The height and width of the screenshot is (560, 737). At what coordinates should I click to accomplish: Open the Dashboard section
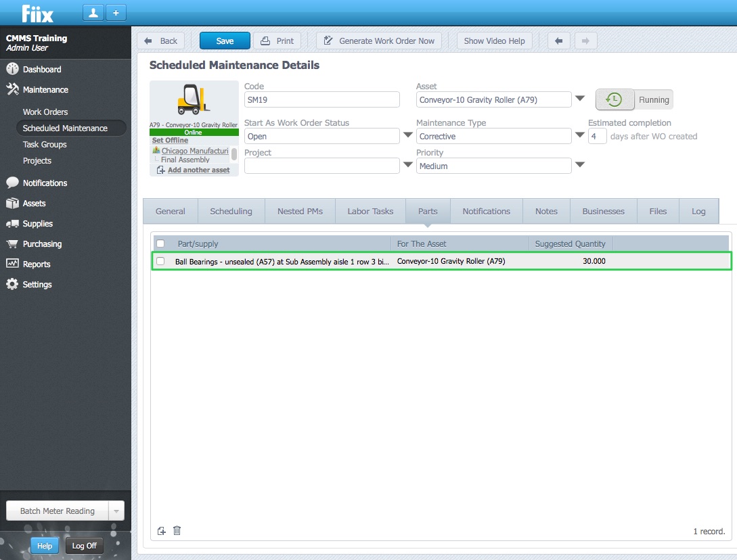(x=42, y=69)
